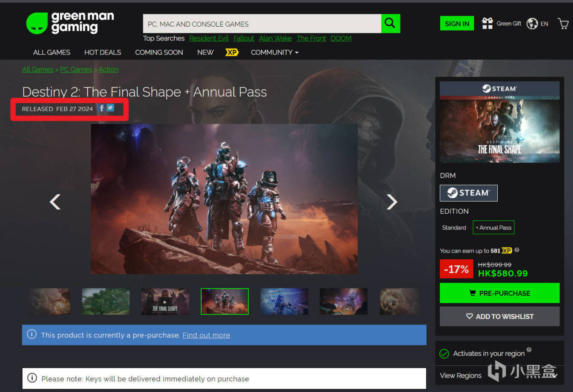Share on Twitter icon
Image resolution: width=573 pixels, height=392 pixels.
click(x=110, y=108)
